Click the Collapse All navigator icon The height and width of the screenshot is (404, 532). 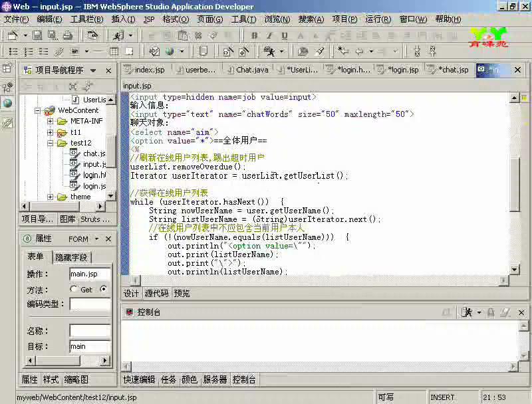point(73,86)
